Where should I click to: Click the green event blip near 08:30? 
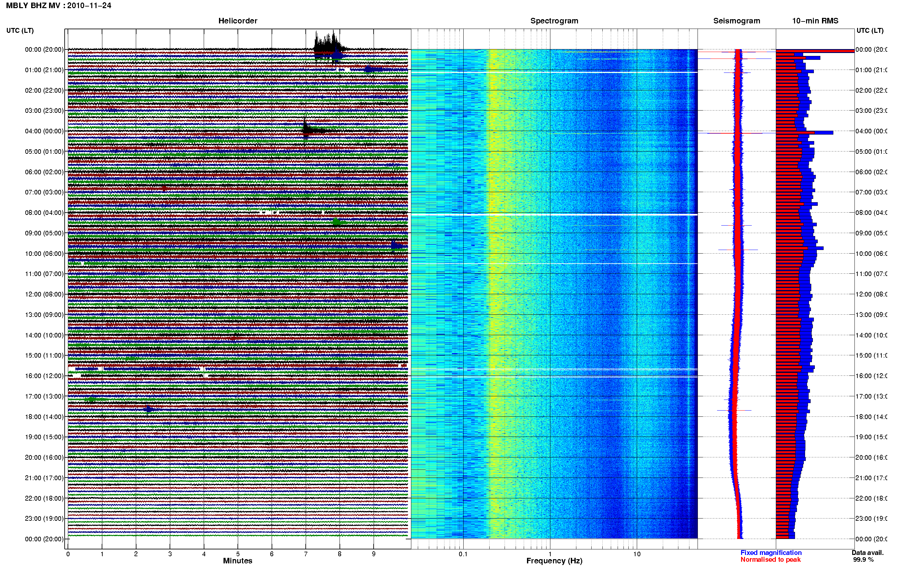[337, 222]
